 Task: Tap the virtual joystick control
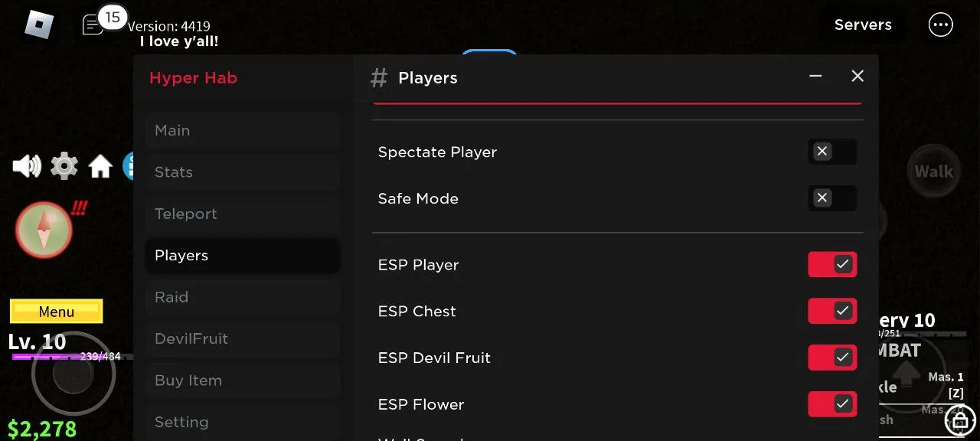pos(73,374)
